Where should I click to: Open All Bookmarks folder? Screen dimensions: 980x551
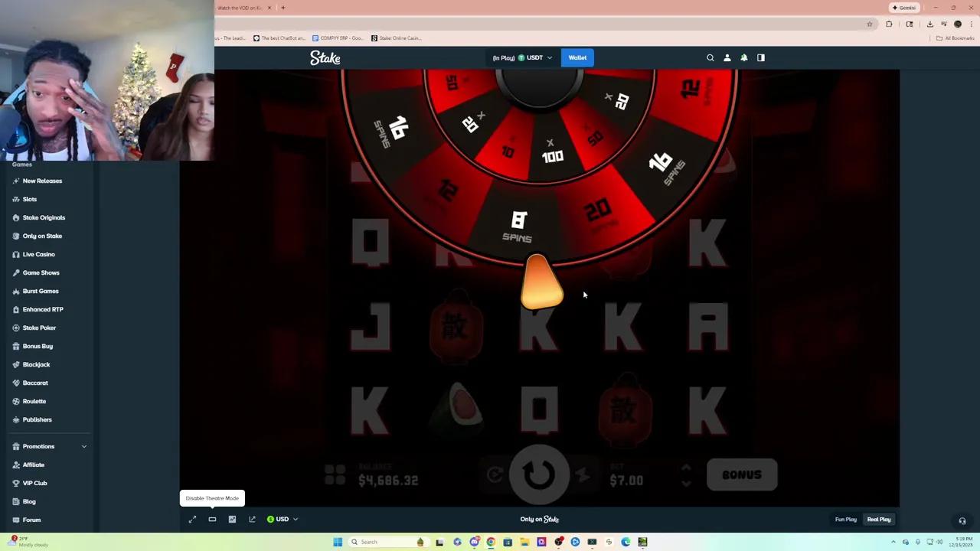click(955, 37)
